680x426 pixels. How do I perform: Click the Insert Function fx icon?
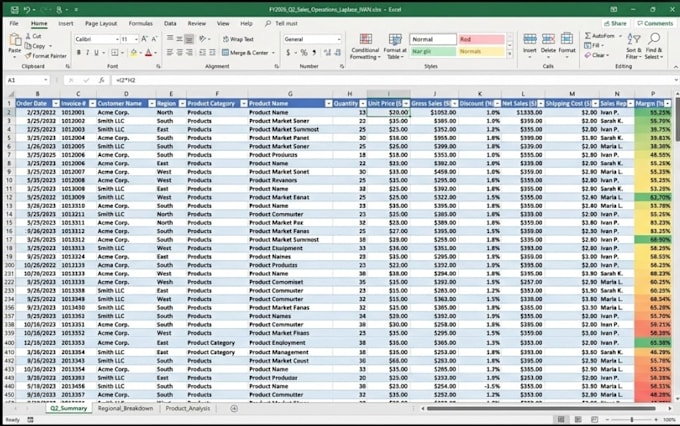pos(101,80)
